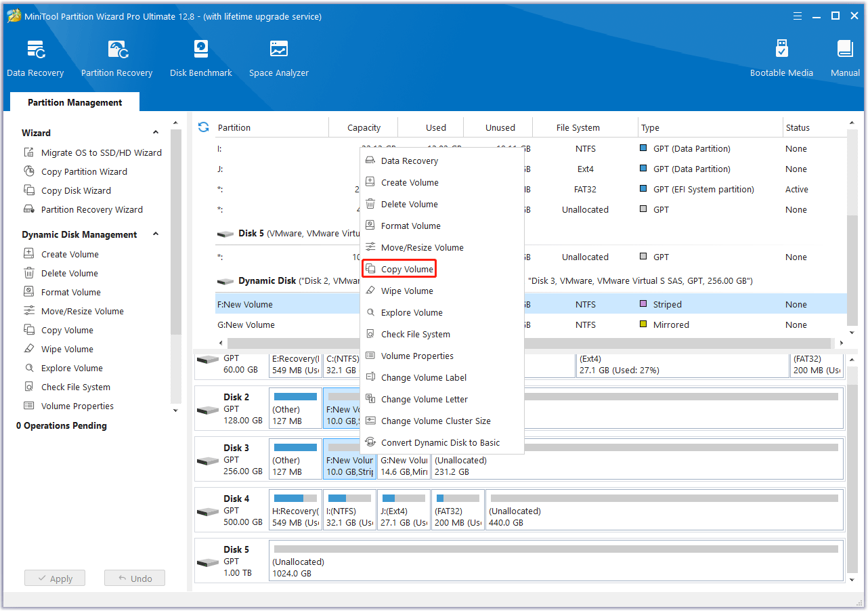The image size is (868, 611).
Task: Click Explore Volume in the context menu
Action: pos(442,312)
